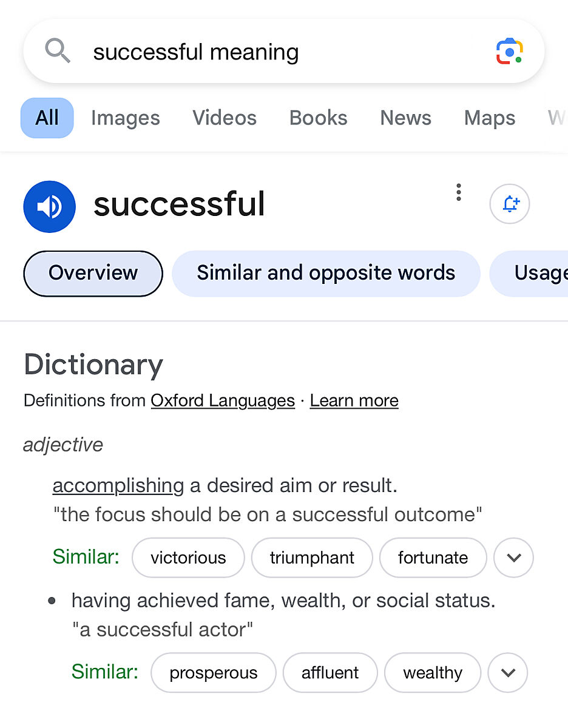Open Google Lens camera search

point(509,52)
